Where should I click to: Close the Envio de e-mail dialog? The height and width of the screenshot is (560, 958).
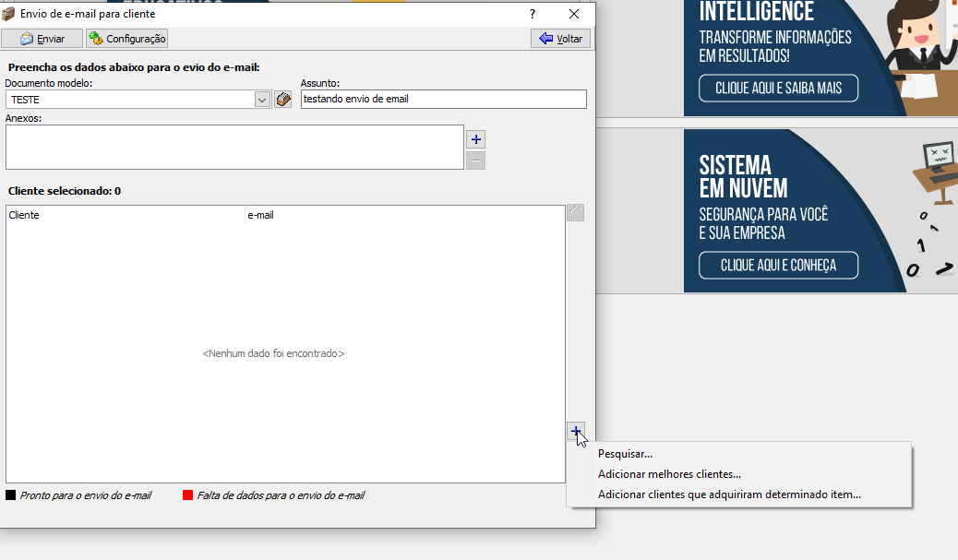[x=574, y=14]
